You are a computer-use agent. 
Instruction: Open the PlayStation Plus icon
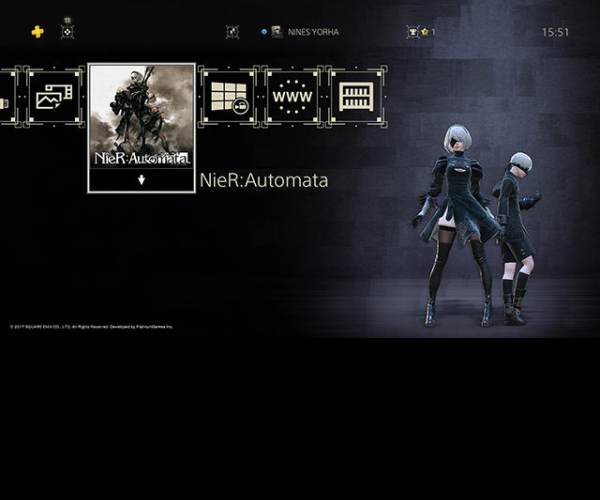[x=38, y=32]
